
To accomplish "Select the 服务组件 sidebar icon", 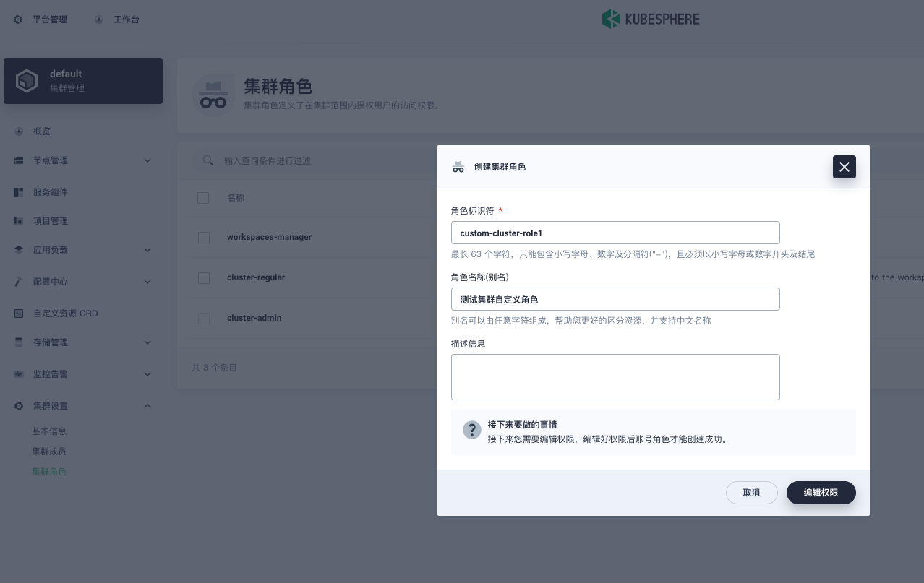I will [x=20, y=192].
